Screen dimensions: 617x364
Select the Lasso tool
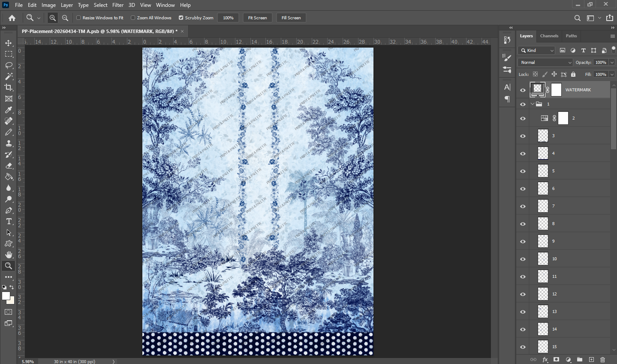pos(9,65)
